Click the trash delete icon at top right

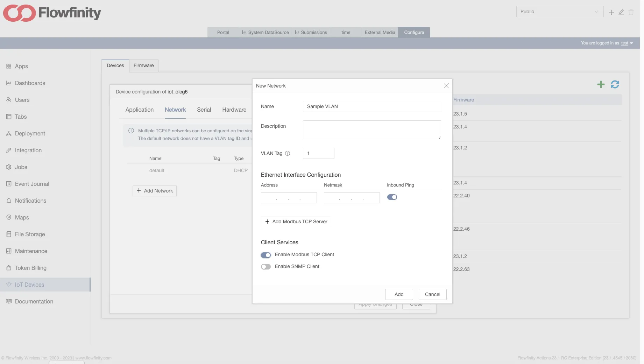pyautogui.click(x=631, y=12)
